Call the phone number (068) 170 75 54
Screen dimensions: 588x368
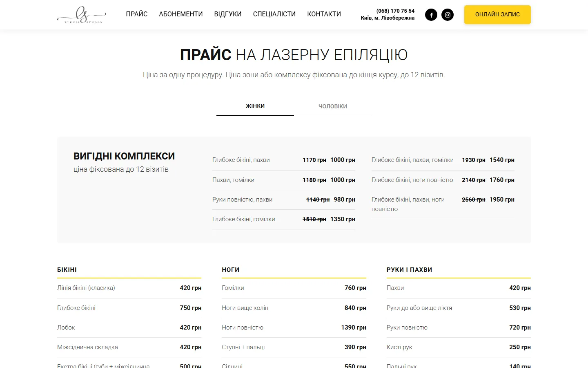(x=395, y=11)
